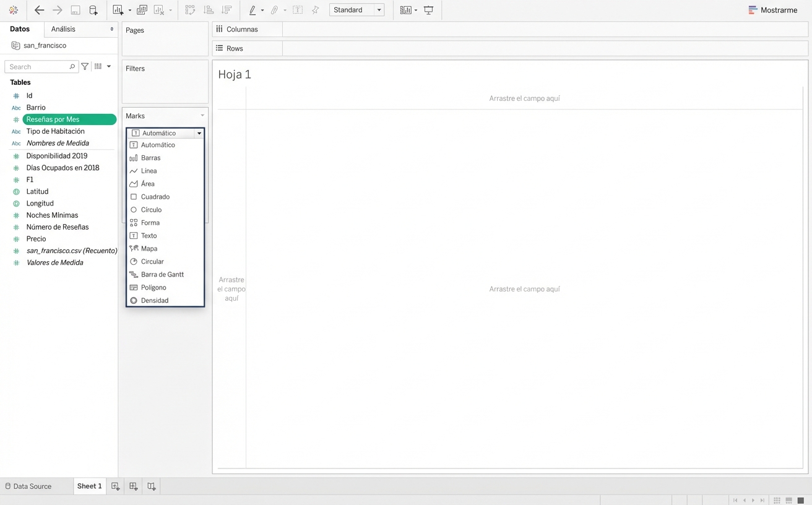Click the new story icon at bottom
This screenshot has width=812, height=505.
(152, 486)
